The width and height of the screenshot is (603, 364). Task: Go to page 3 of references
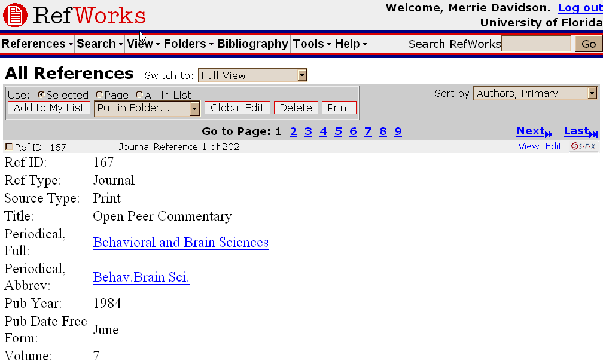coord(309,132)
